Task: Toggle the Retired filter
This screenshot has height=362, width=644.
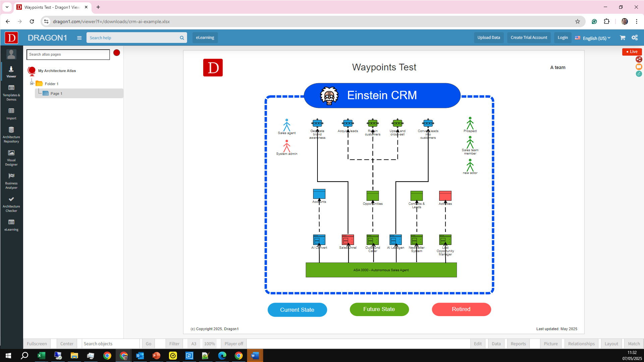Action: point(461,309)
